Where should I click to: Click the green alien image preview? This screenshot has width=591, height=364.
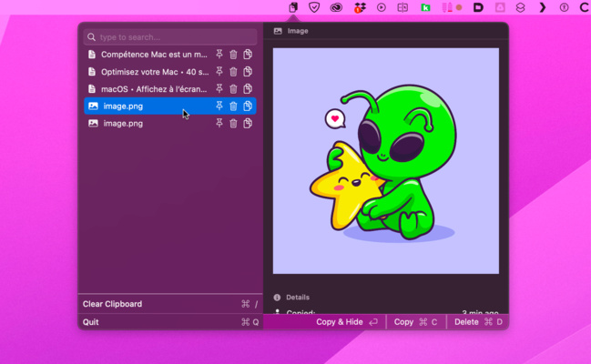[x=385, y=160]
